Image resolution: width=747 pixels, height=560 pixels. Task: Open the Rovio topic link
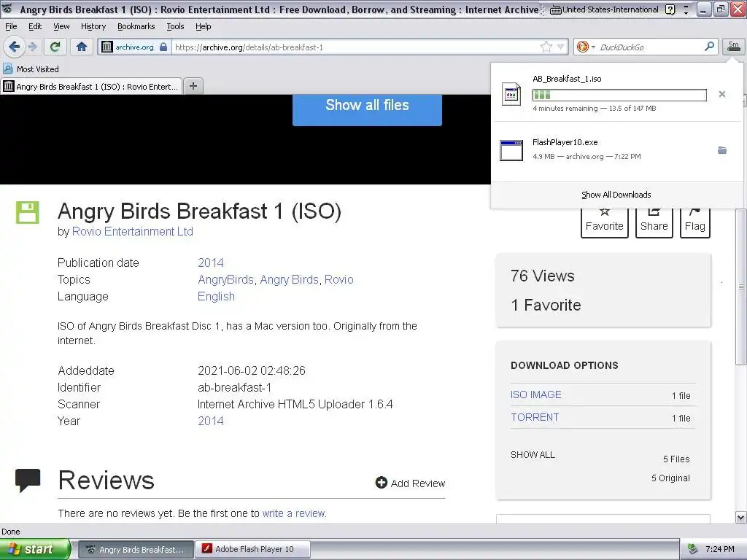[x=338, y=279]
